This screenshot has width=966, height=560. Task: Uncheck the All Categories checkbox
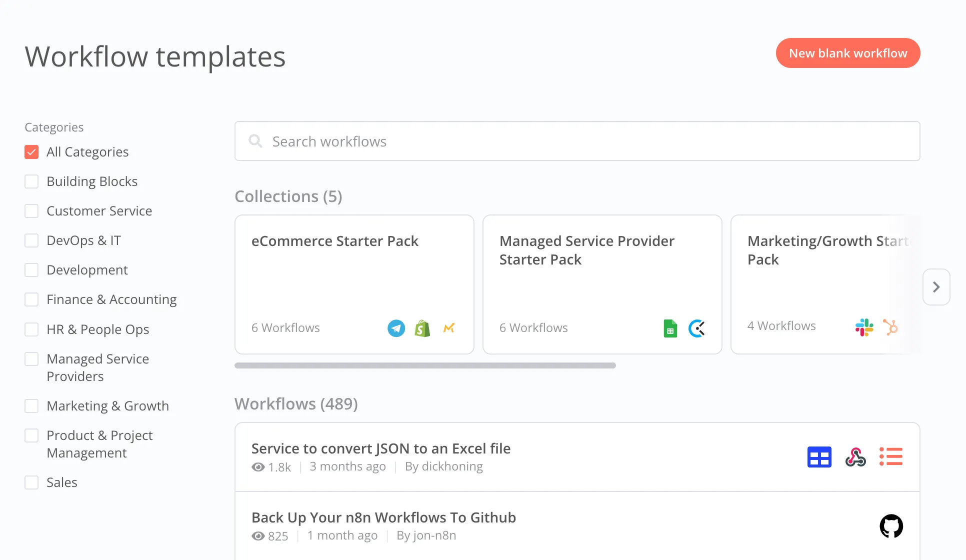(31, 152)
